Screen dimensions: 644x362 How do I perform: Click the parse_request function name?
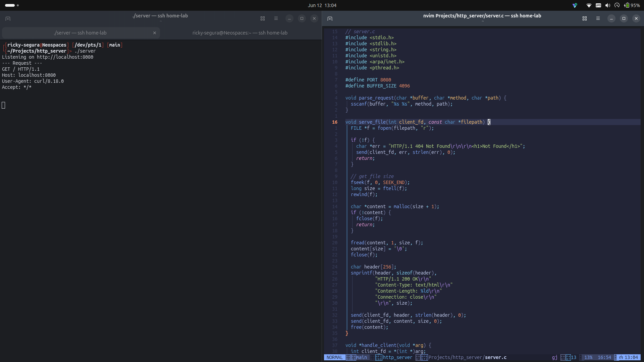376,98
